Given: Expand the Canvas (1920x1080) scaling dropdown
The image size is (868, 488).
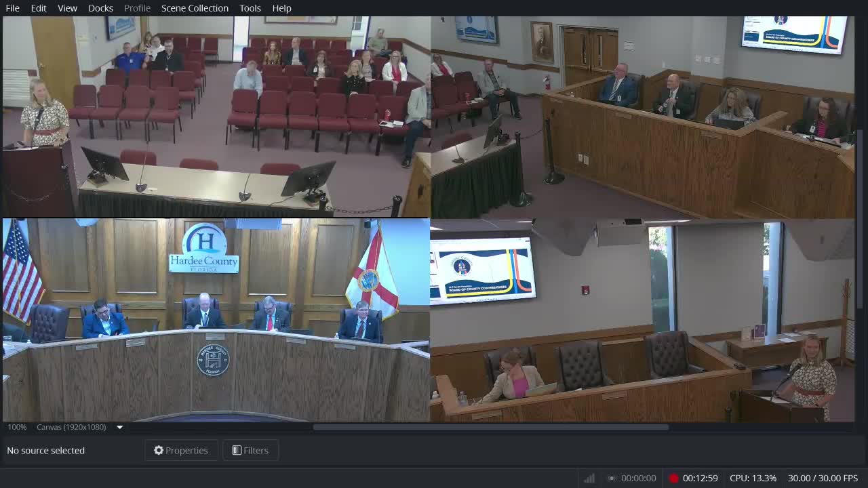Looking at the screenshot, I should coord(119,427).
